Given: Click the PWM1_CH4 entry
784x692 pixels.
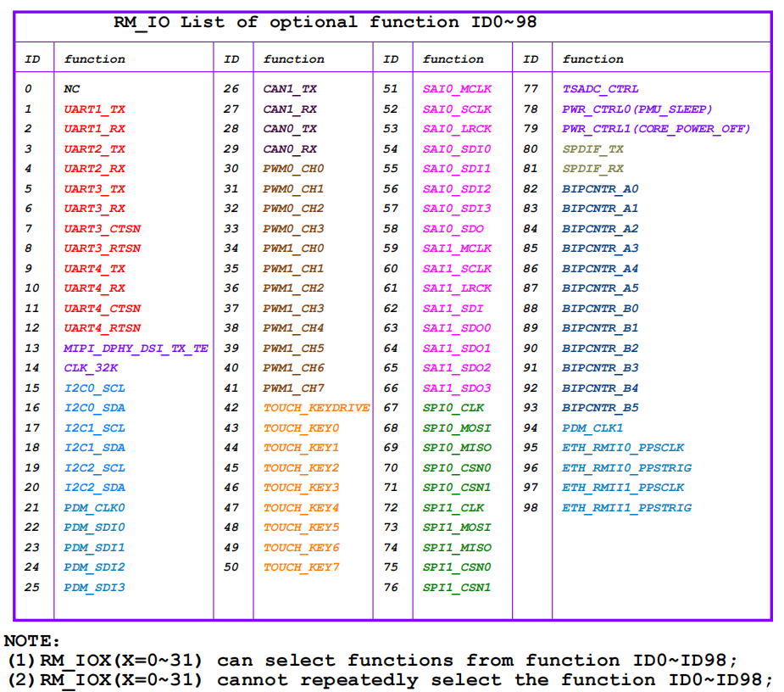Looking at the screenshot, I should click(x=293, y=328).
